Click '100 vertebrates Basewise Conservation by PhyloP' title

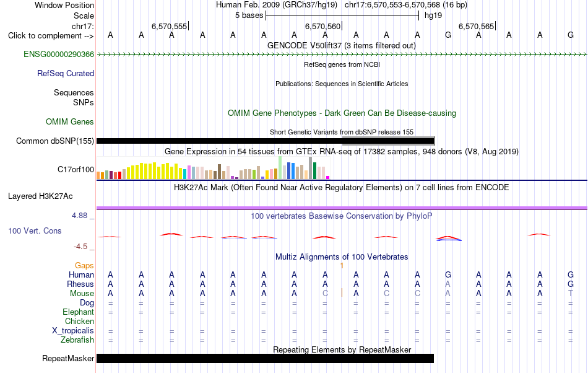click(x=342, y=216)
